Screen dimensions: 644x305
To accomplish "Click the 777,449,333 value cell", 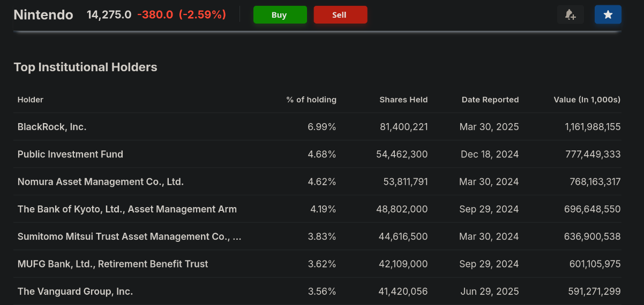I will tap(593, 154).
